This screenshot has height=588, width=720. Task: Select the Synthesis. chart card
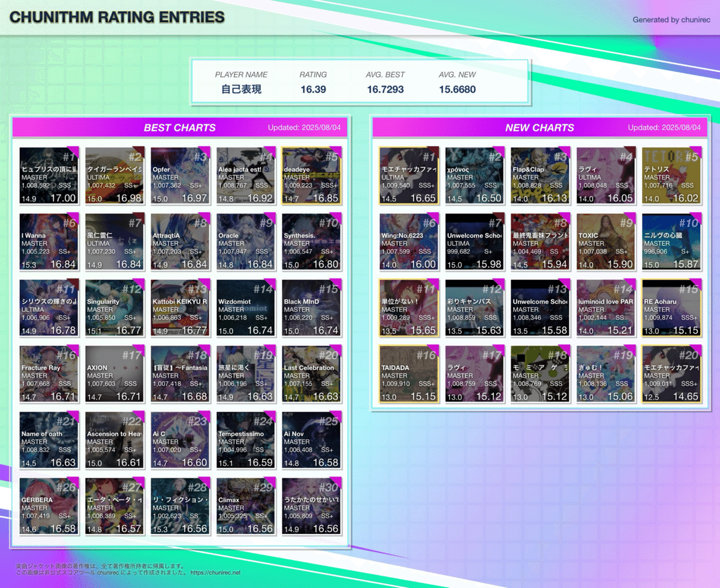point(311,242)
